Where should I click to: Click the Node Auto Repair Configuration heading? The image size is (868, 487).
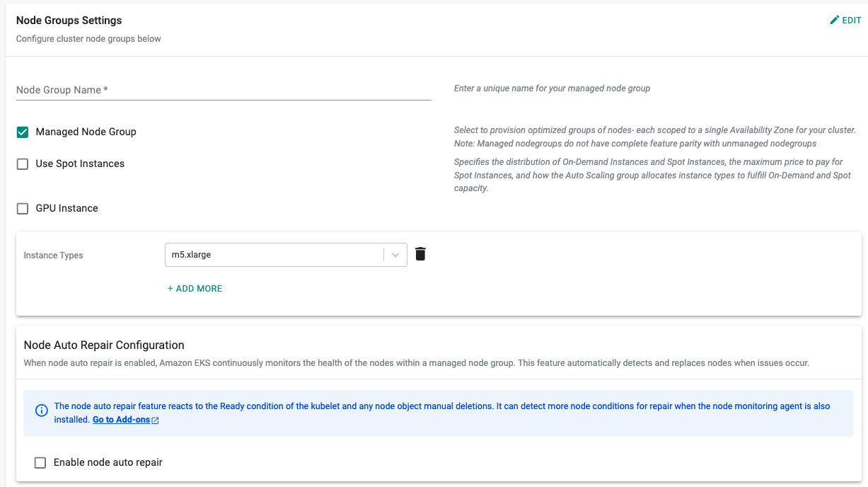104,345
